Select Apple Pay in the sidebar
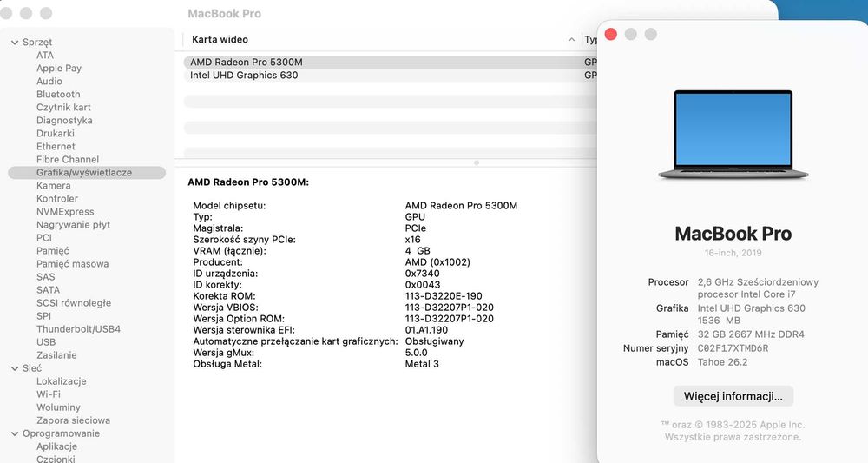This screenshot has width=868, height=463. tap(59, 68)
